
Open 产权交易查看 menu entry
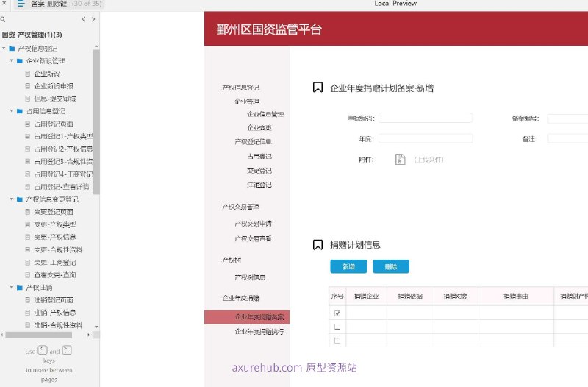(253, 238)
